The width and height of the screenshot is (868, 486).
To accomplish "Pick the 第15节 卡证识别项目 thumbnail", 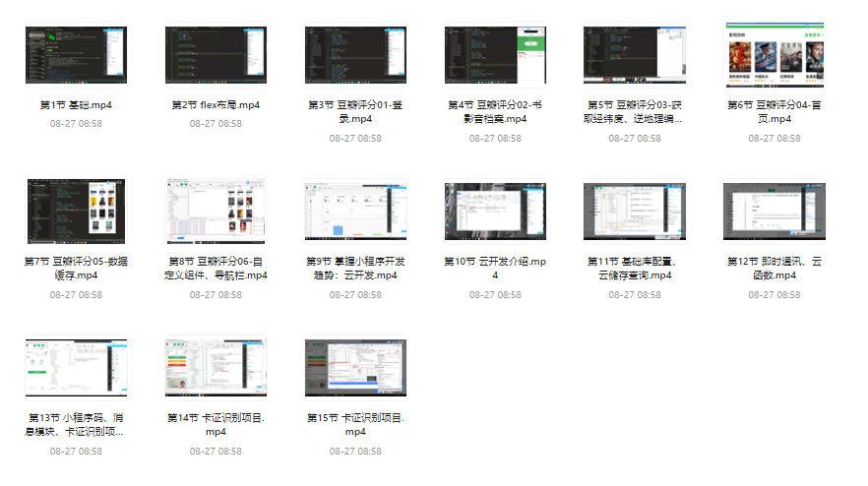I will click(x=355, y=369).
